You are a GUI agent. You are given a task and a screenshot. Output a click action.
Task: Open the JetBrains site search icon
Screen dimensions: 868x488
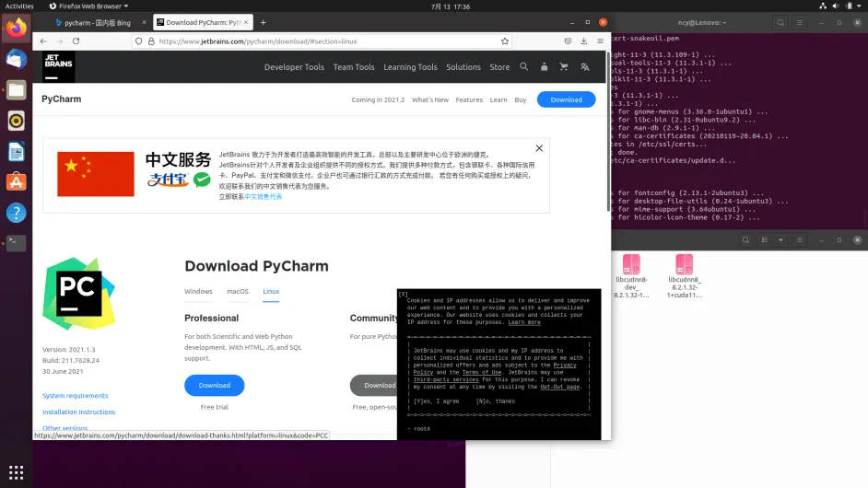point(523,67)
